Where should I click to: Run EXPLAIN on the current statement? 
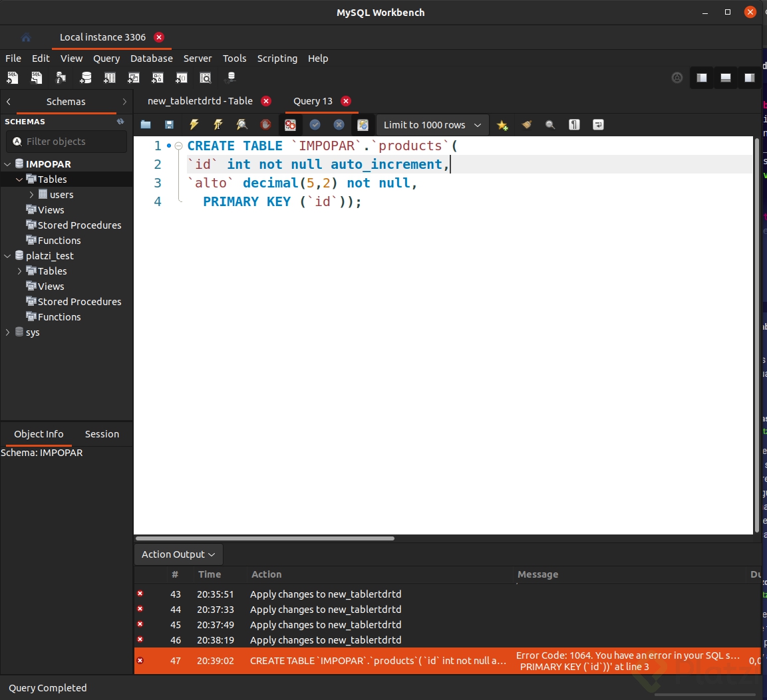coord(241,125)
